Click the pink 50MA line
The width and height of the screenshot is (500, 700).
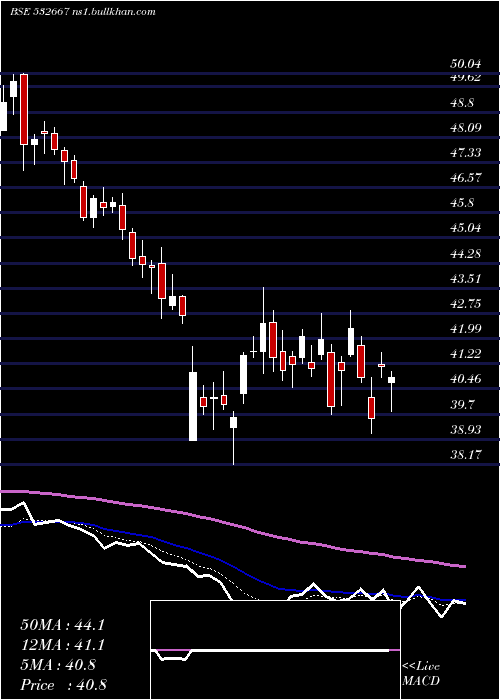(x=232, y=523)
